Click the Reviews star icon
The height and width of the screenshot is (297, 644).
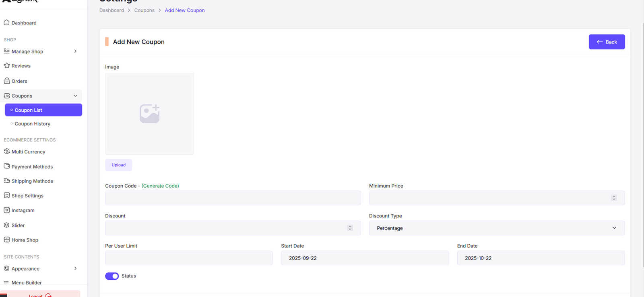[x=6, y=66]
